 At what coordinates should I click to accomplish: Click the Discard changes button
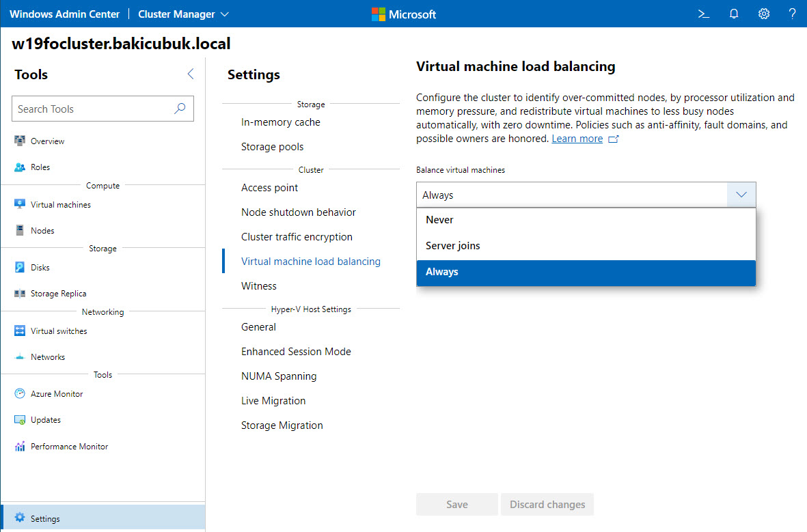(547, 505)
